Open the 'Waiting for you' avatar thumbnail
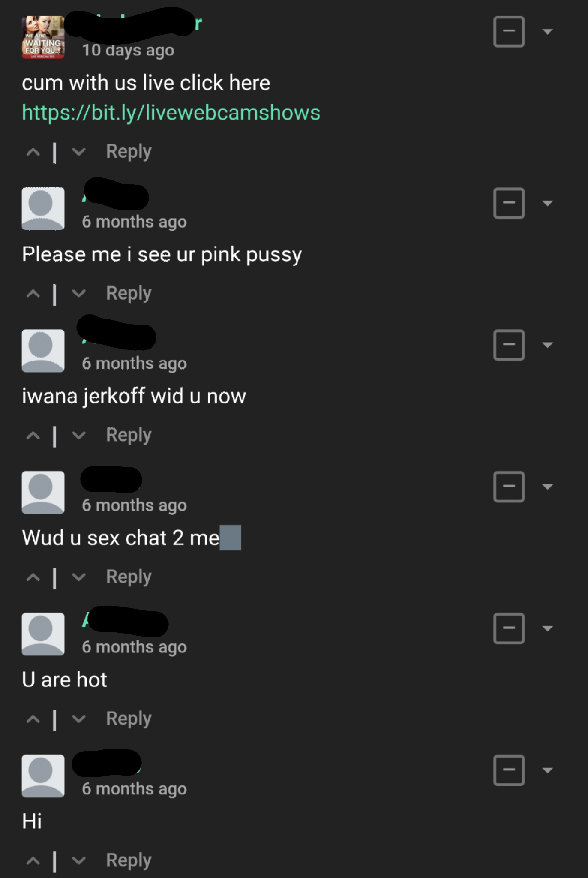This screenshot has width=588, height=878. [x=43, y=37]
